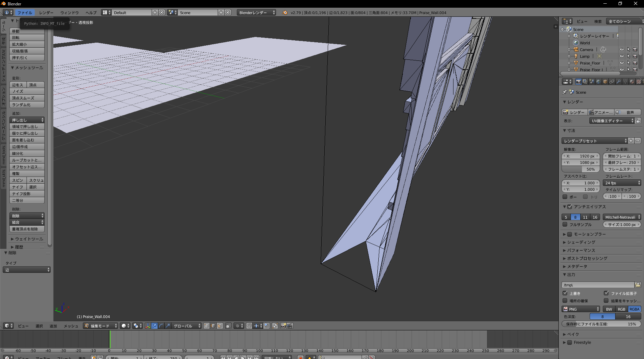This screenshot has height=359, width=644.
Task: Open the メッシュ menu in viewport header
Action: point(71,326)
